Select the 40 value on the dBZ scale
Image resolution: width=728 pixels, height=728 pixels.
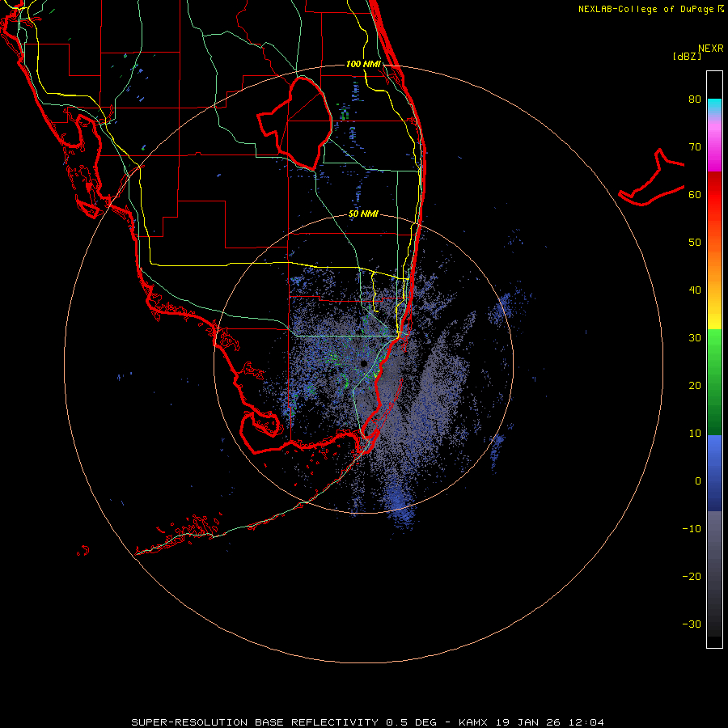pos(695,290)
